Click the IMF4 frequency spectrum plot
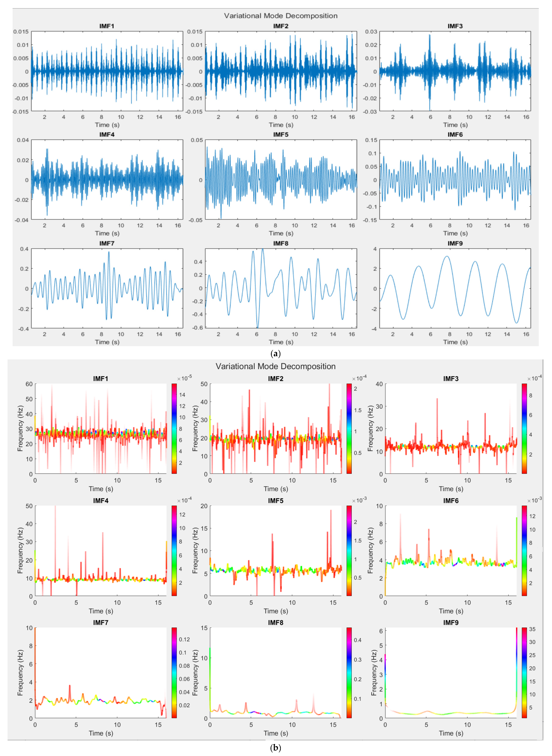552x756 pixels. 101,551
